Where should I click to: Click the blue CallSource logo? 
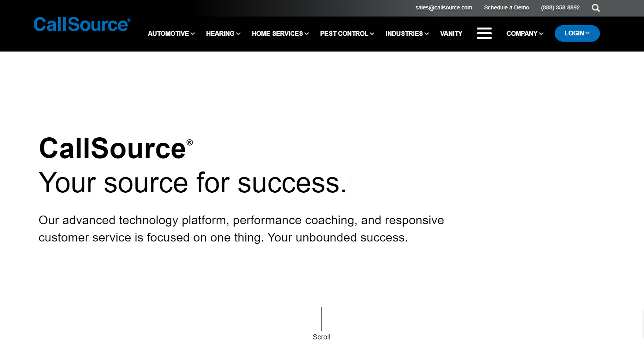pos(82,24)
